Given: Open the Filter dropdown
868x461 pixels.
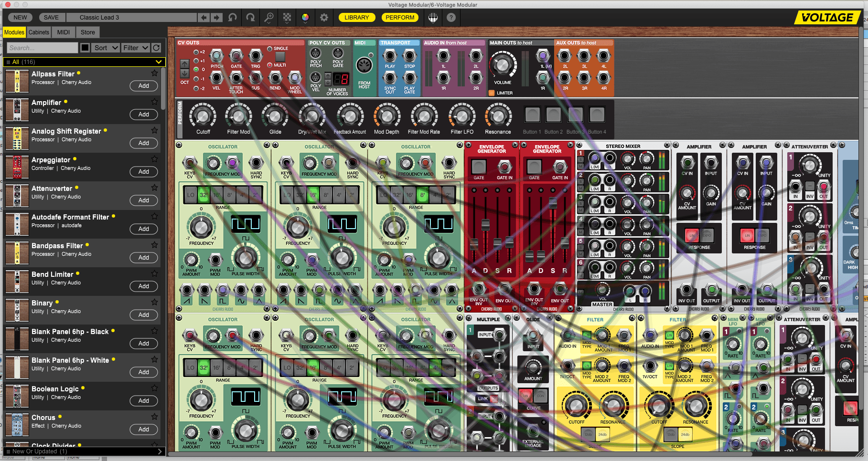Looking at the screenshot, I should [x=135, y=48].
